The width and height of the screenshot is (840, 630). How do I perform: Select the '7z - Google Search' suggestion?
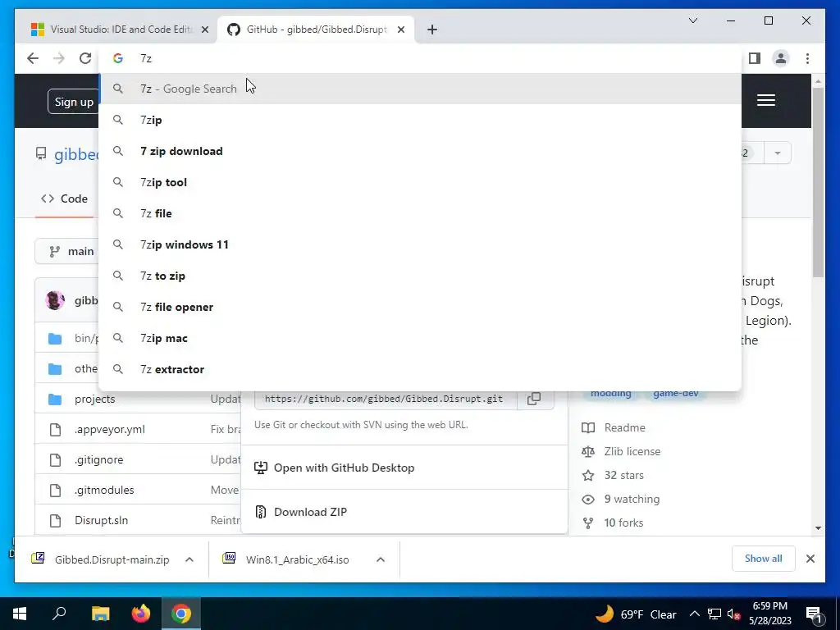tap(420, 89)
